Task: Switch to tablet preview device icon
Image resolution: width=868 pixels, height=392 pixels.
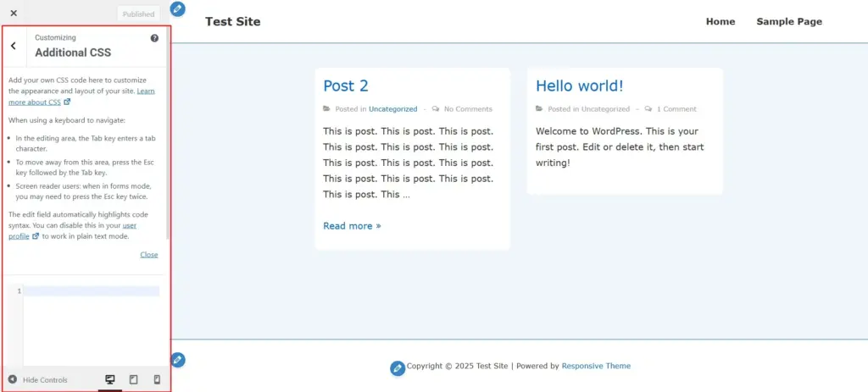Action: point(133,380)
